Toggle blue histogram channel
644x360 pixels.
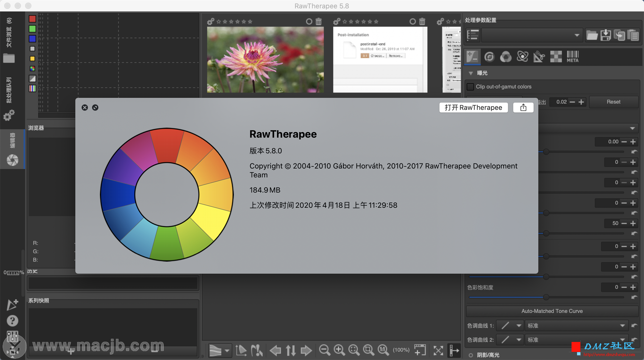click(x=32, y=39)
